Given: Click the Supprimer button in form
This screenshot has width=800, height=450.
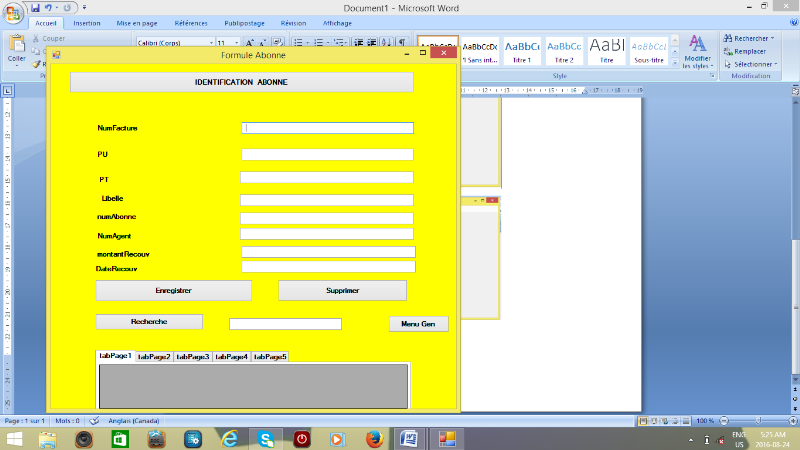Looking at the screenshot, I should pyautogui.click(x=342, y=290).
